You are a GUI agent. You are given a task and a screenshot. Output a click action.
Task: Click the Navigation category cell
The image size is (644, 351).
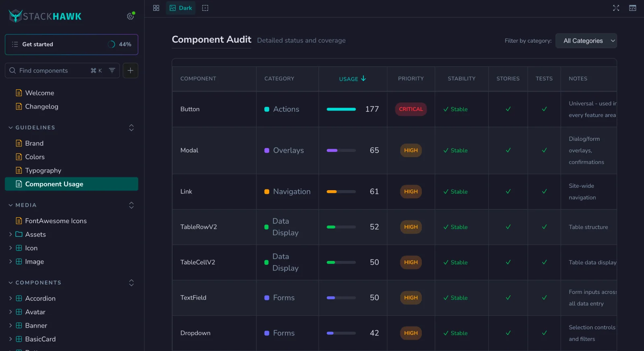(x=287, y=191)
